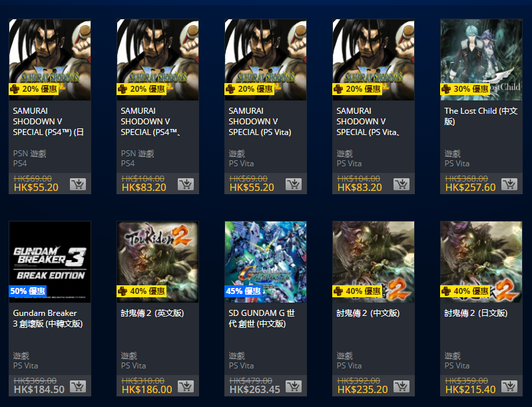
Task: Add The Lost Child to cart
Action: click(x=509, y=184)
